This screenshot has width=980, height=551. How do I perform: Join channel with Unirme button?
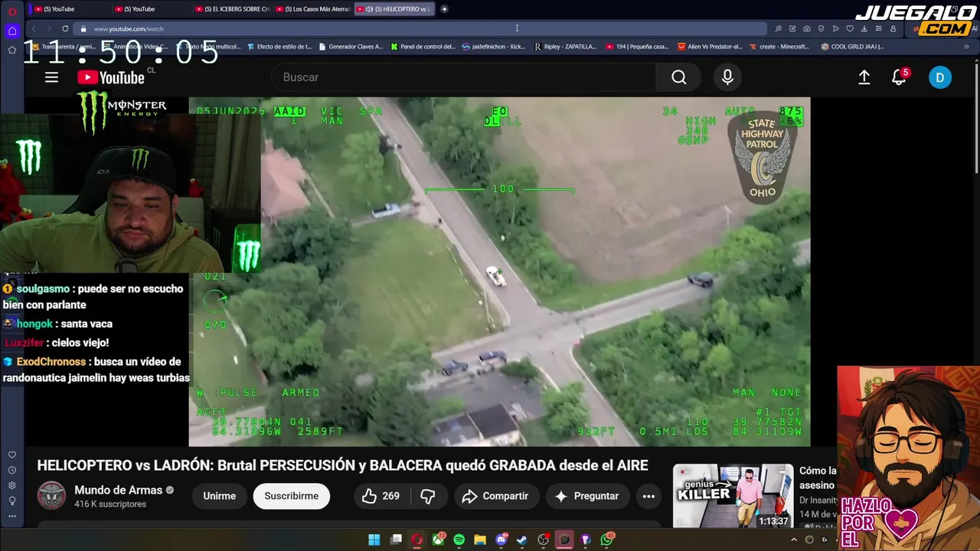pyautogui.click(x=220, y=496)
